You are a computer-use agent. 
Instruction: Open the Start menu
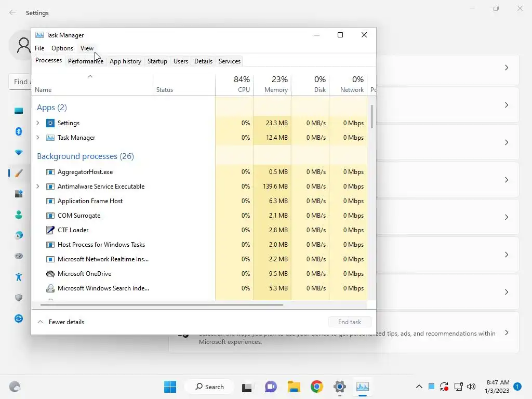170,387
